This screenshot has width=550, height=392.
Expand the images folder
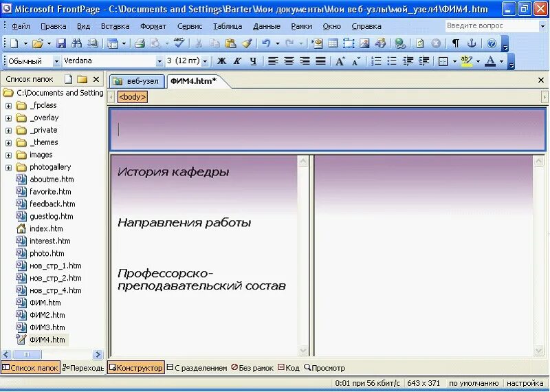pos(8,155)
